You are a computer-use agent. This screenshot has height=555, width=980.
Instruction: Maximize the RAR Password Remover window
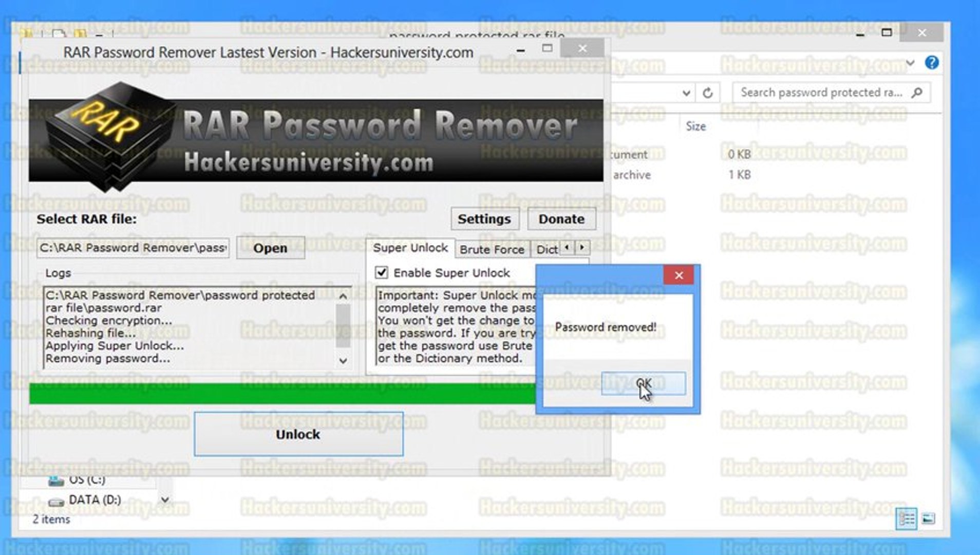point(548,49)
